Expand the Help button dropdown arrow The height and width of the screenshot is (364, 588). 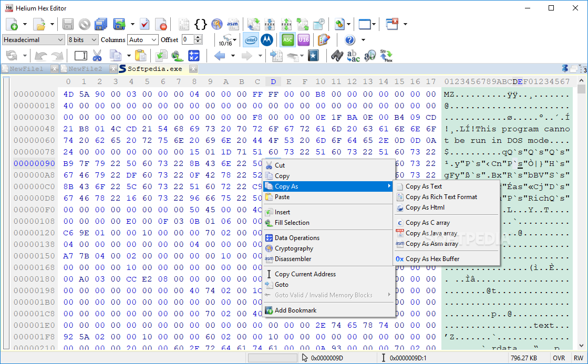(x=363, y=40)
